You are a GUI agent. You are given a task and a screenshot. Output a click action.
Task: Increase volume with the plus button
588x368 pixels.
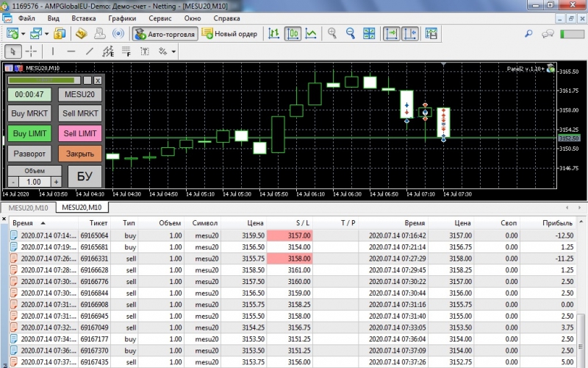(x=56, y=181)
